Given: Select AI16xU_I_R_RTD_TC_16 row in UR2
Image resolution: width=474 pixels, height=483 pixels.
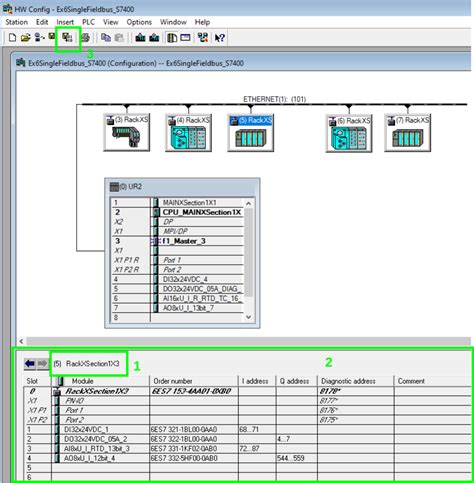Looking at the screenshot, I should (x=178, y=298).
